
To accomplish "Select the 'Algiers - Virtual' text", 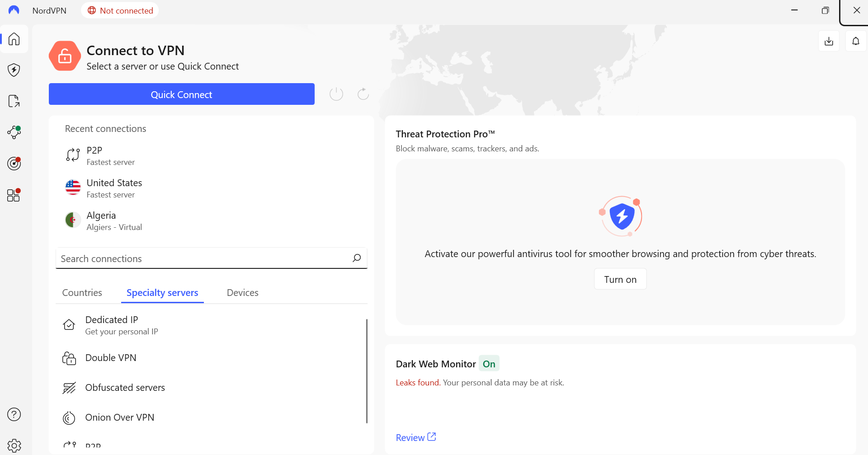I will 114,227.
